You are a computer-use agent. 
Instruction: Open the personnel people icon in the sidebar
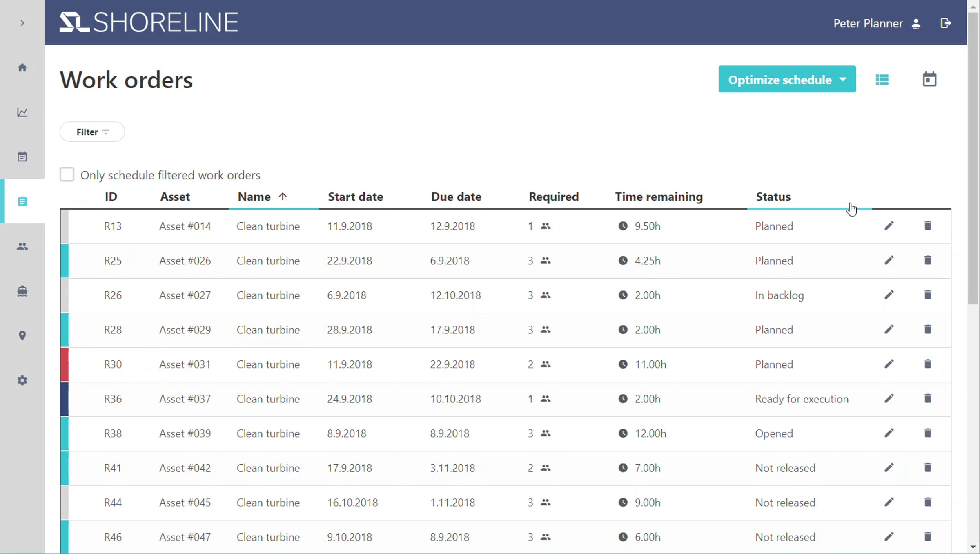[22, 246]
